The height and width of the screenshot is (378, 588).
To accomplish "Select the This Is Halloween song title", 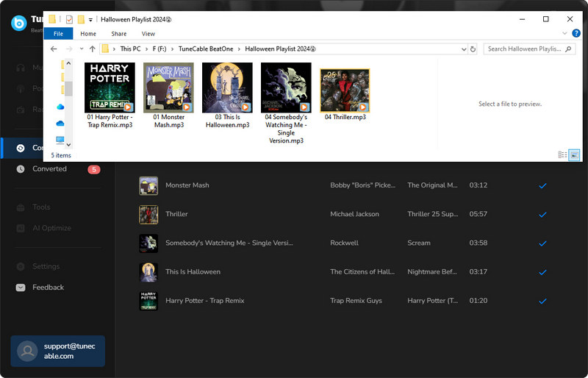I will [x=193, y=272].
